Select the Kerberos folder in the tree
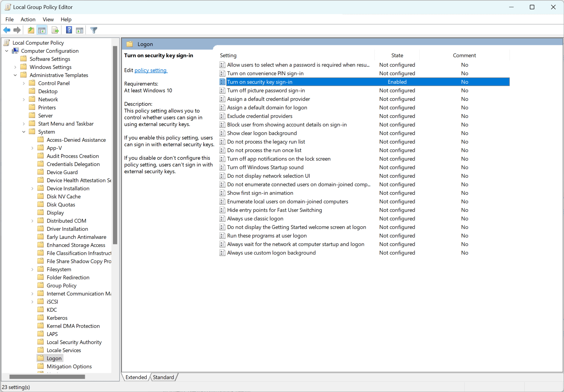564x392 pixels. (57, 318)
